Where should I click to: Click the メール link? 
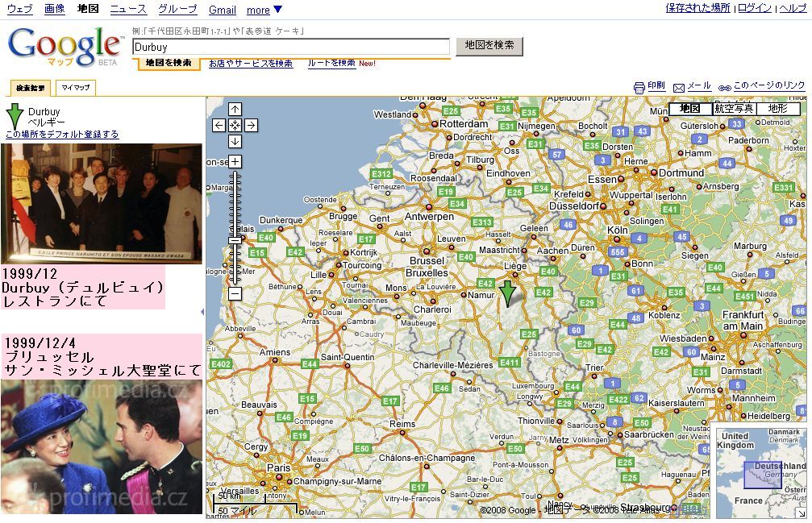click(699, 85)
